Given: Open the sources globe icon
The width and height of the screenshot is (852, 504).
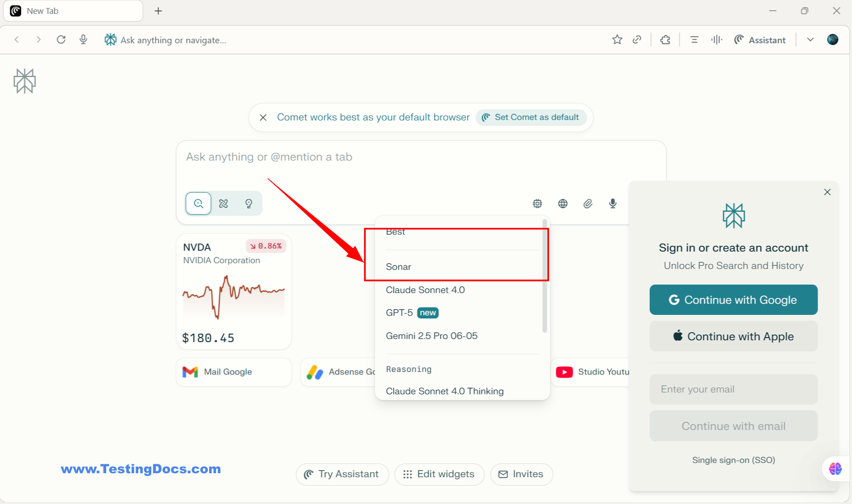Looking at the screenshot, I should pyautogui.click(x=562, y=203).
